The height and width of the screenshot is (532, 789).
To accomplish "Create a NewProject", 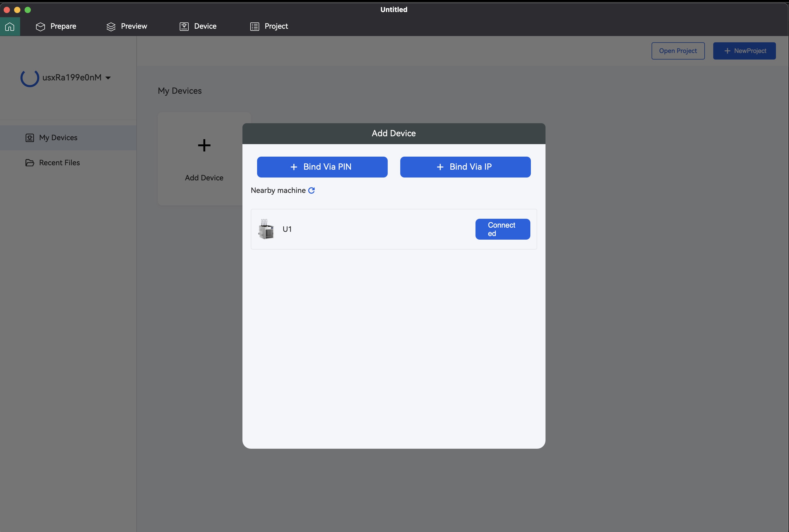I will click(x=744, y=51).
